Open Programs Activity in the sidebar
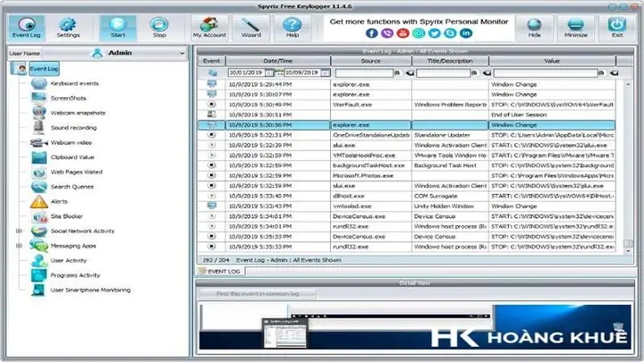The width and height of the screenshot is (644, 362). click(x=75, y=275)
